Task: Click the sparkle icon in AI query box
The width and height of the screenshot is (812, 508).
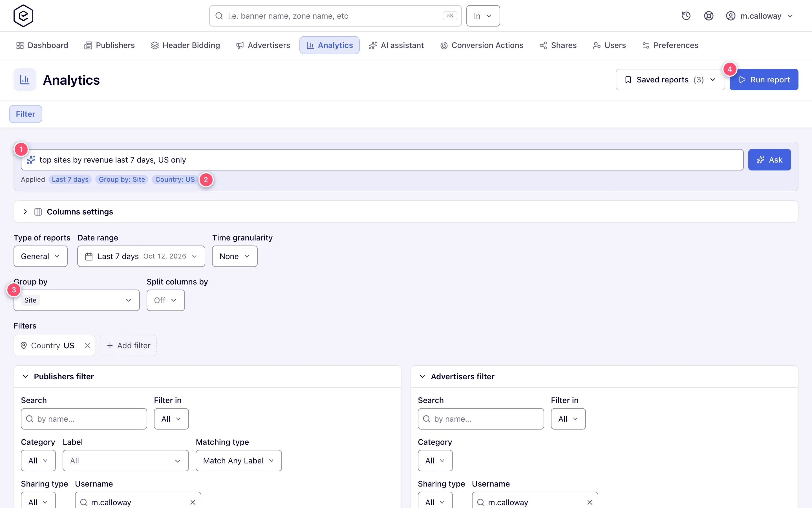Action: pos(31,159)
